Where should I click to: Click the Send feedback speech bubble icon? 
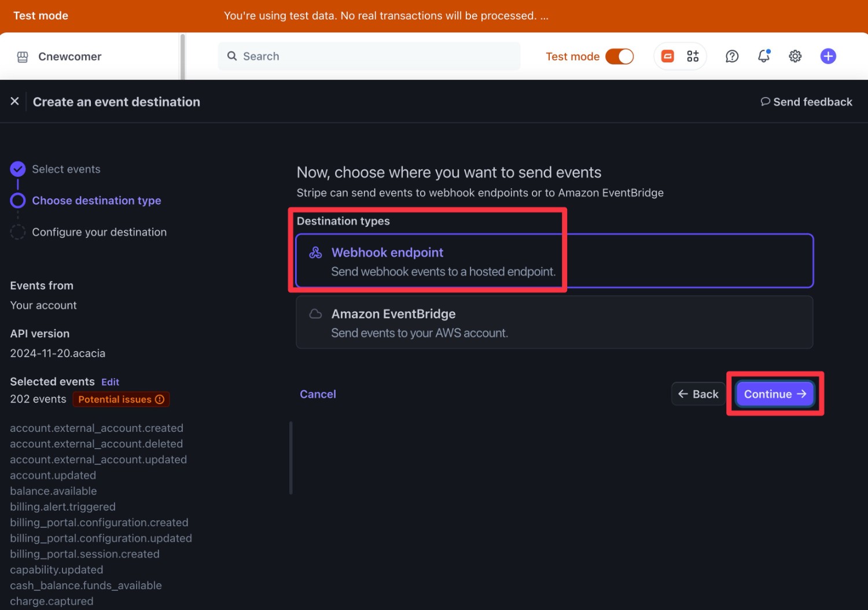[765, 102]
